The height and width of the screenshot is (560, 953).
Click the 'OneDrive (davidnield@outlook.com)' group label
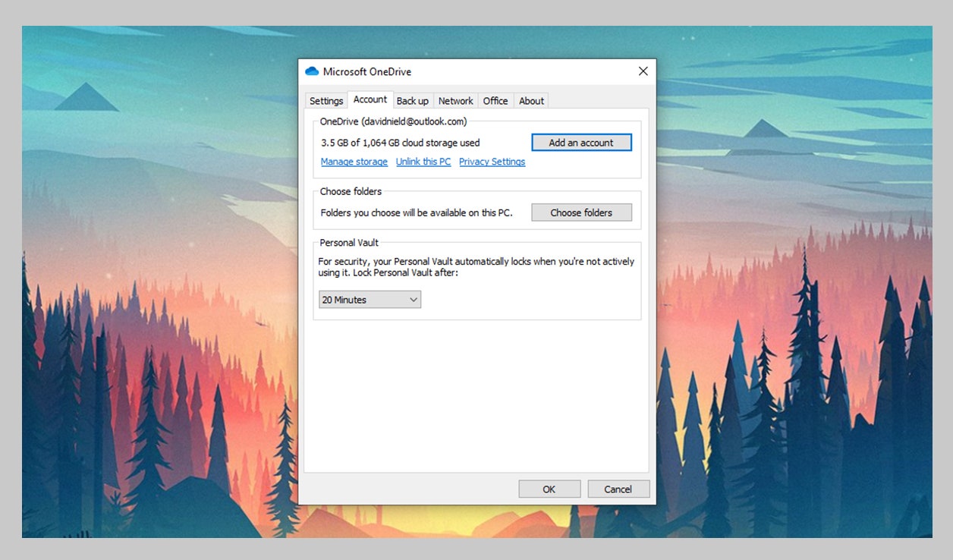click(x=394, y=121)
